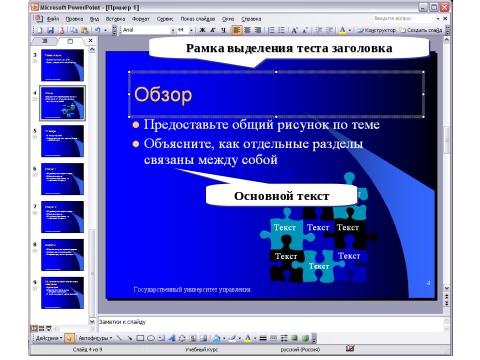Open the Справка menu
The height and width of the screenshot is (360, 480).
[x=251, y=19]
